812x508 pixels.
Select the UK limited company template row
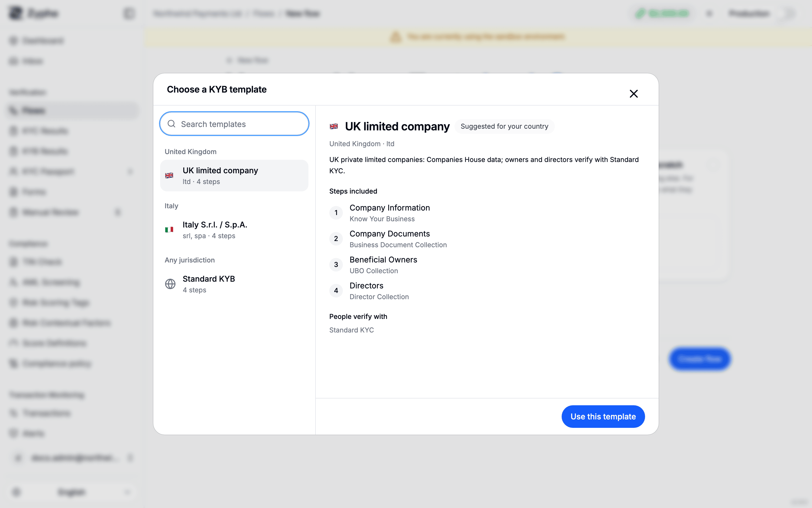coord(234,175)
